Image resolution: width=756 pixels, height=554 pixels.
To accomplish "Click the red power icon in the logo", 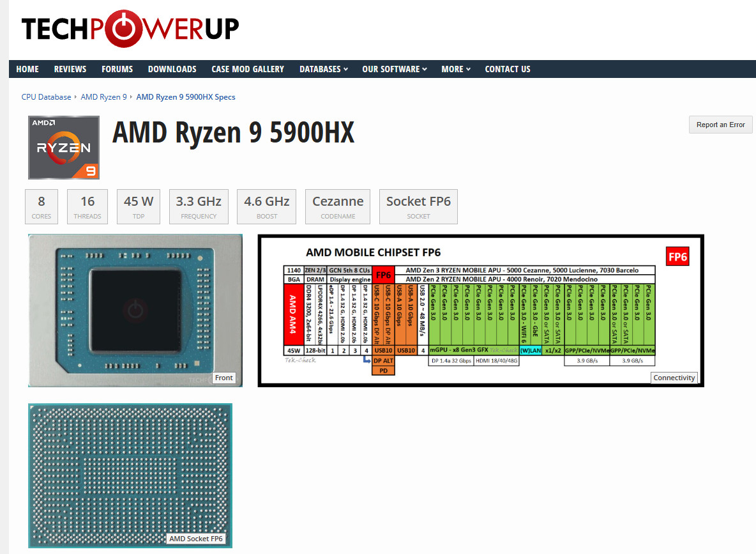I will coord(124,29).
